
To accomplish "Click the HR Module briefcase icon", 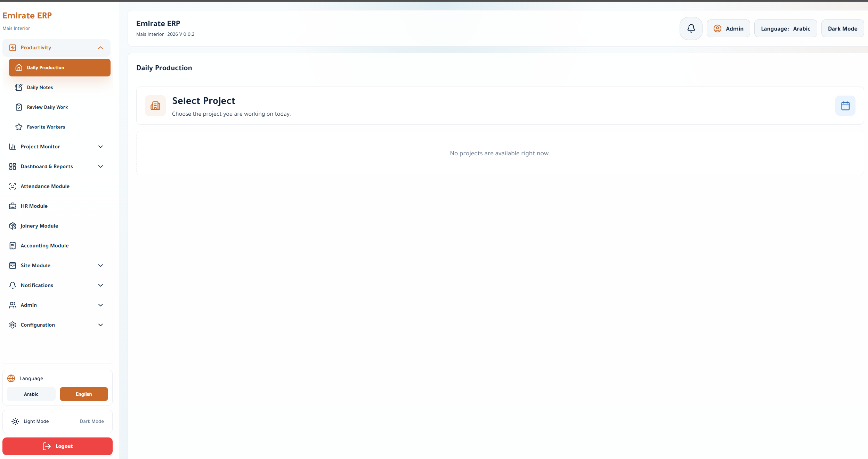I will click(13, 206).
